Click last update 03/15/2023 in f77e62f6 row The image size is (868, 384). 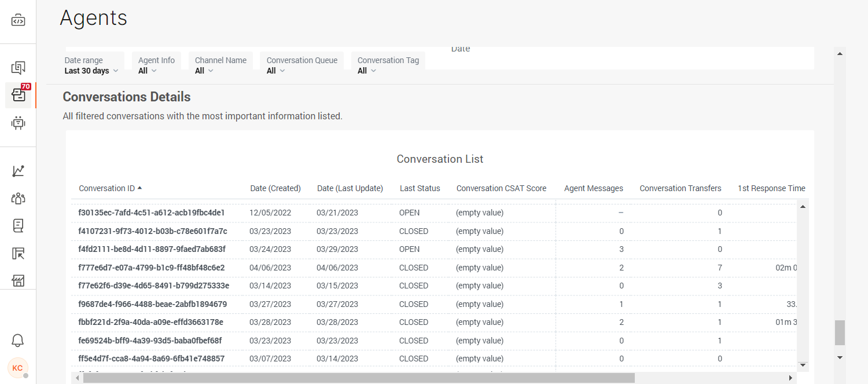coord(337,286)
